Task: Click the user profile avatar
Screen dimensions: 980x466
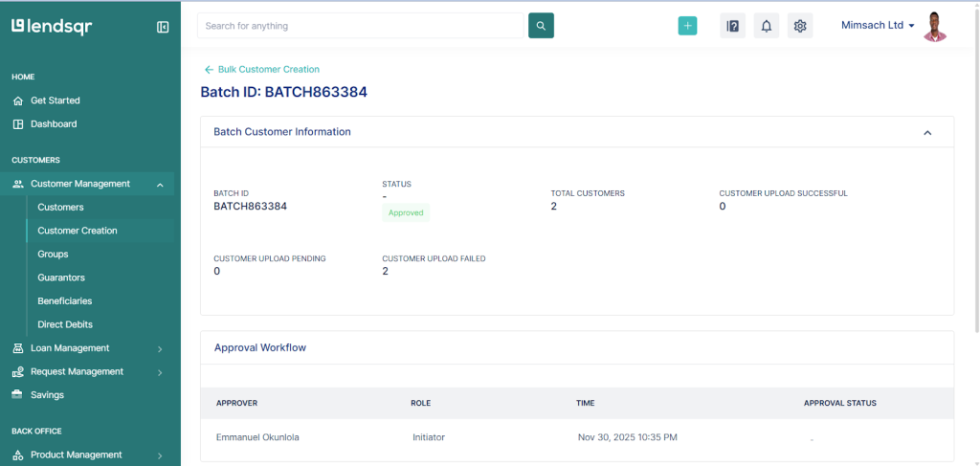Action: pos(935,26)
